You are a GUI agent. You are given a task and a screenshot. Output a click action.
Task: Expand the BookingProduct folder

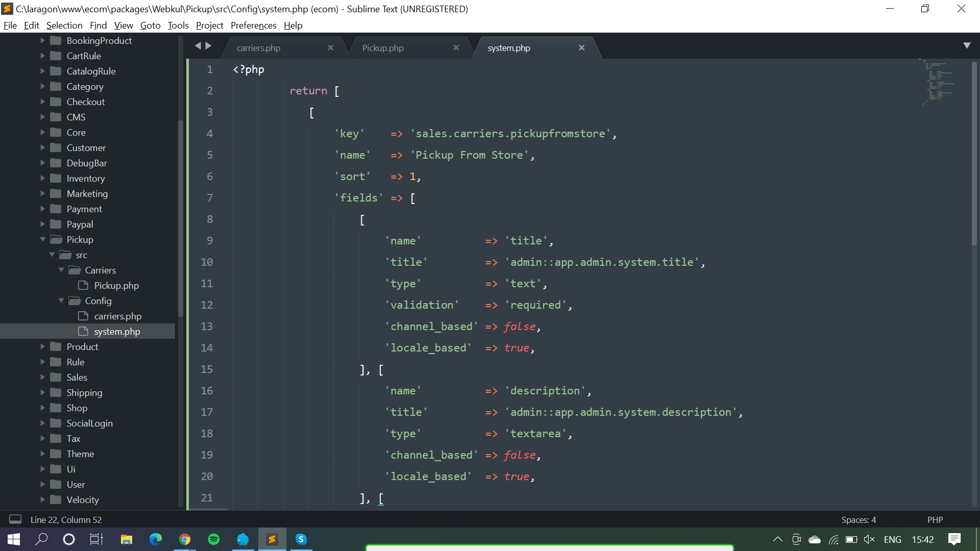[x=43, y=40]
